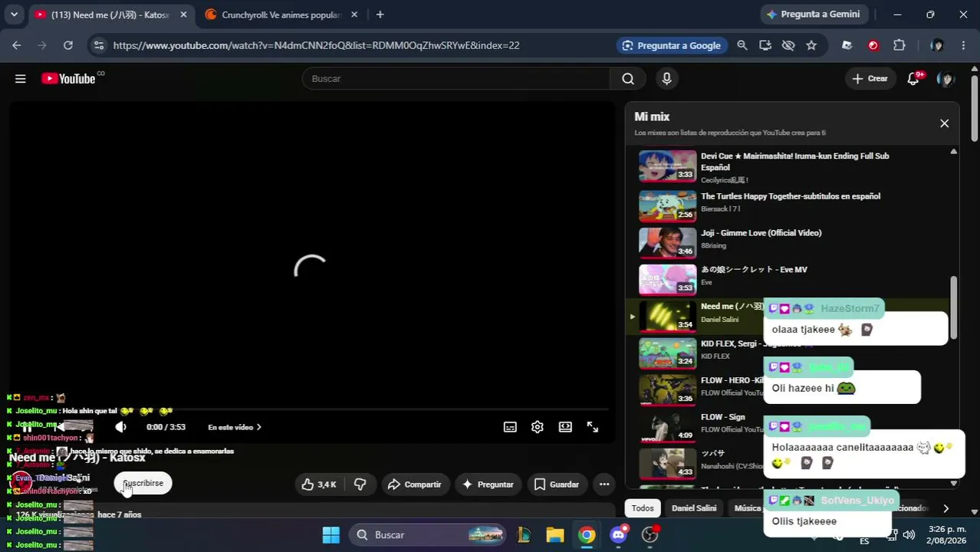Open the red Opera-style extension icon
Screen dimensions: 980x552
(x=873, y=45)
